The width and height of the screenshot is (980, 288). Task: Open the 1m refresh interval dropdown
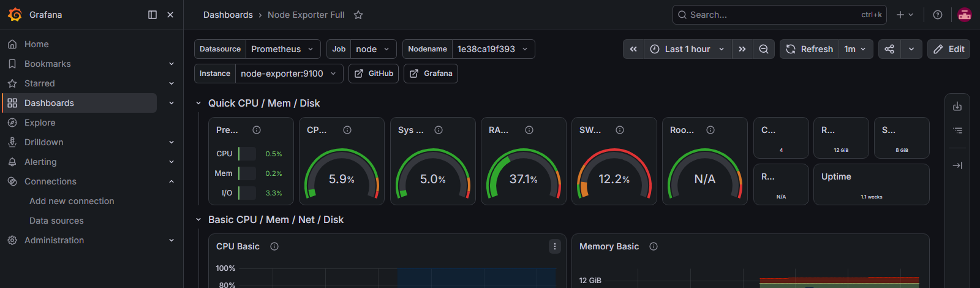[x=855, y=49]
